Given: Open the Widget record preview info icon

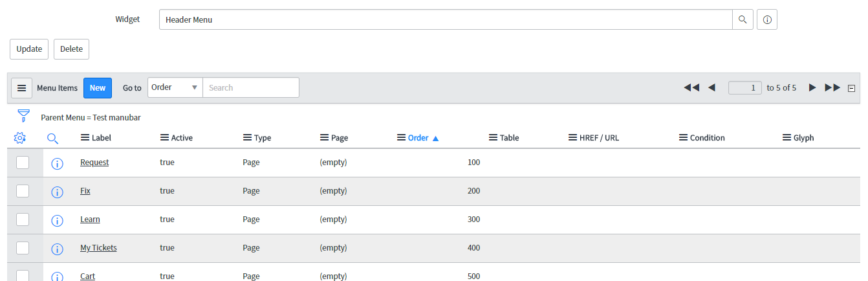Looking at the screenshot, I should (x=767, y=19).
